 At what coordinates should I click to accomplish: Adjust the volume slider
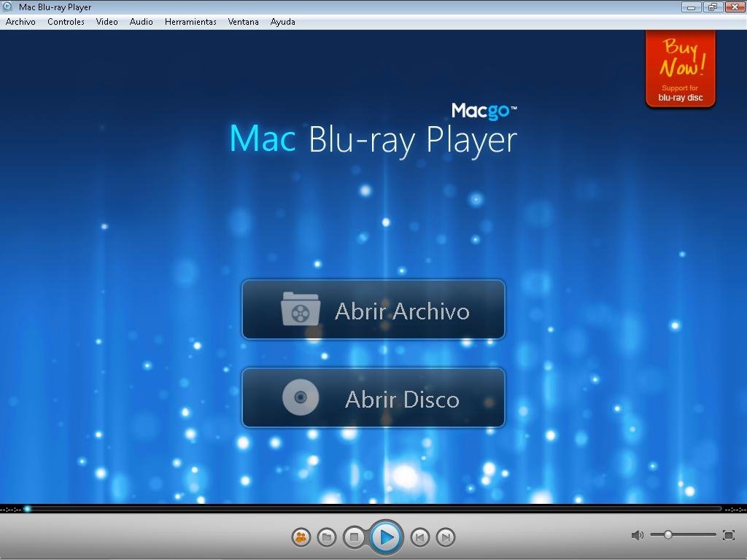[683, 534]
